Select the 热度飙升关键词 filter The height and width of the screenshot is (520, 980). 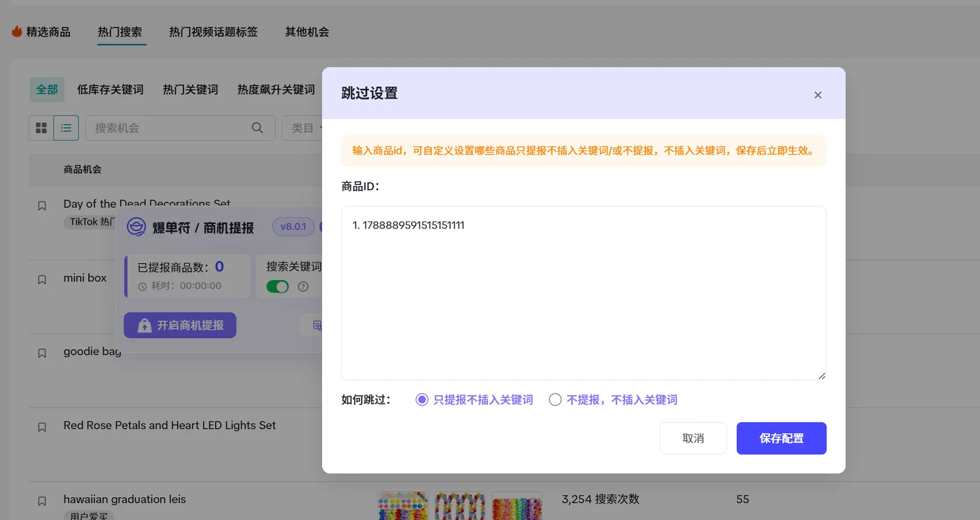[x=276, y=89]
